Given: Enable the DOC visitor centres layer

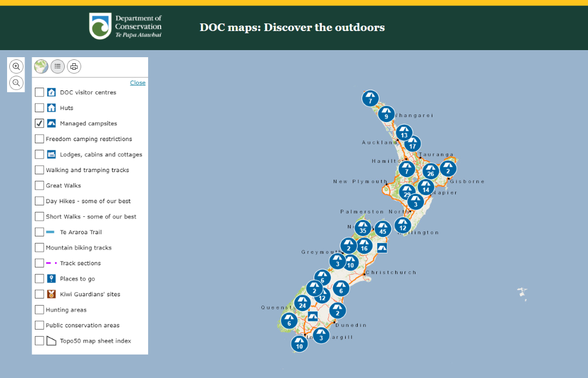Looking at the screenshot, I should 39,92.
